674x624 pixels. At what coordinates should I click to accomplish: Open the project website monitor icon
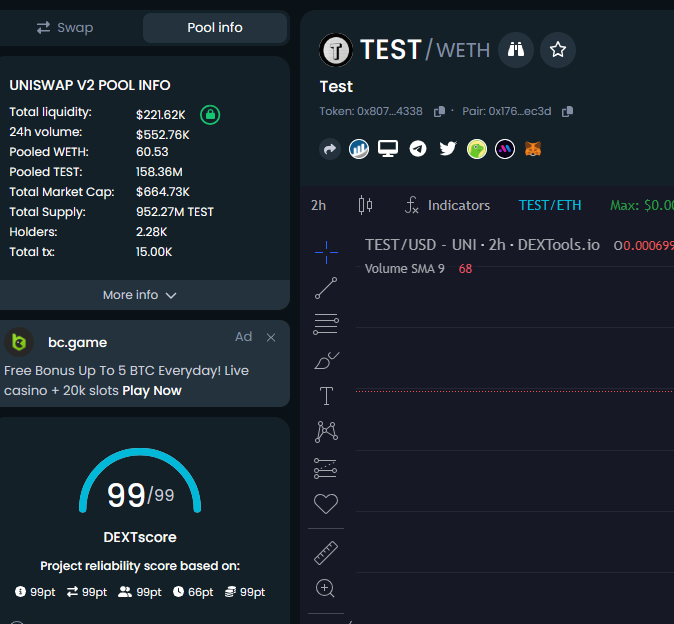388,149
